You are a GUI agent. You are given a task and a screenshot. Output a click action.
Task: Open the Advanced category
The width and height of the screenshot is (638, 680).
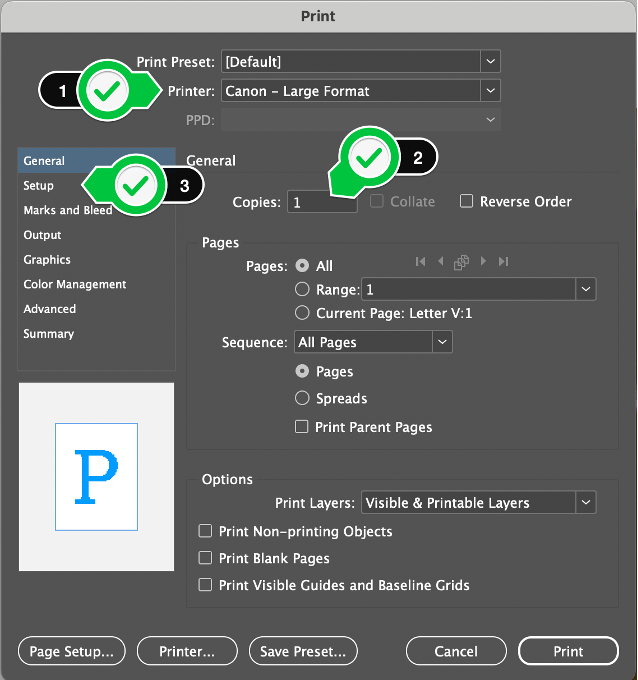pos(96,309)
